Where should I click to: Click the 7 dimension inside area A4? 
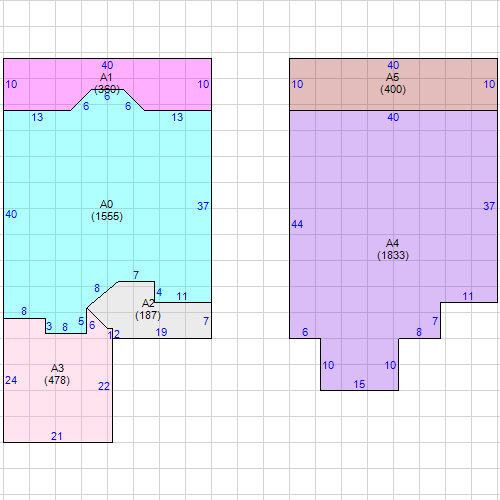(435, 321)
